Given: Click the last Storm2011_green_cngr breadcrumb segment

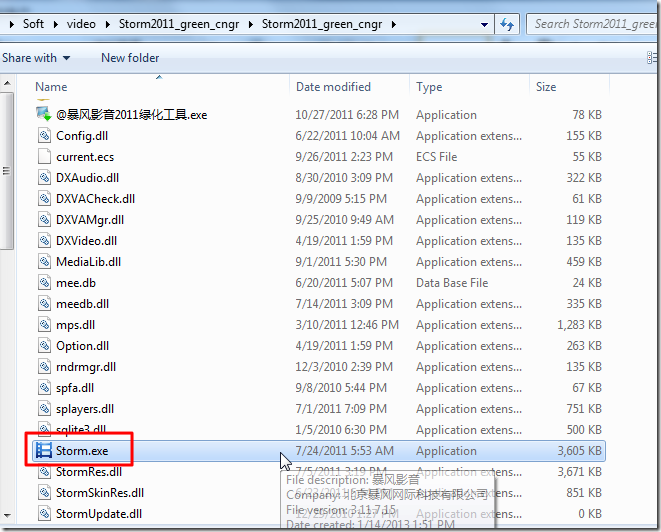Looking at the screenshot, I should point(322,24).
